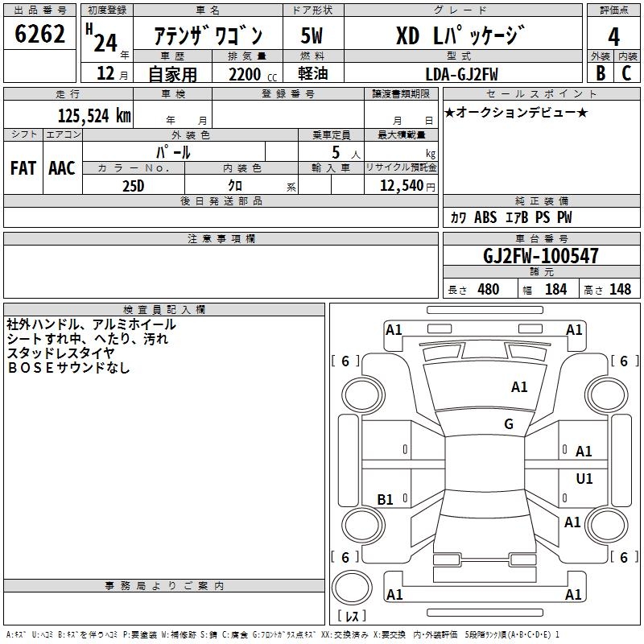Click G mark on windshield diagram
644x644 pixels.
tap(509, 423)
